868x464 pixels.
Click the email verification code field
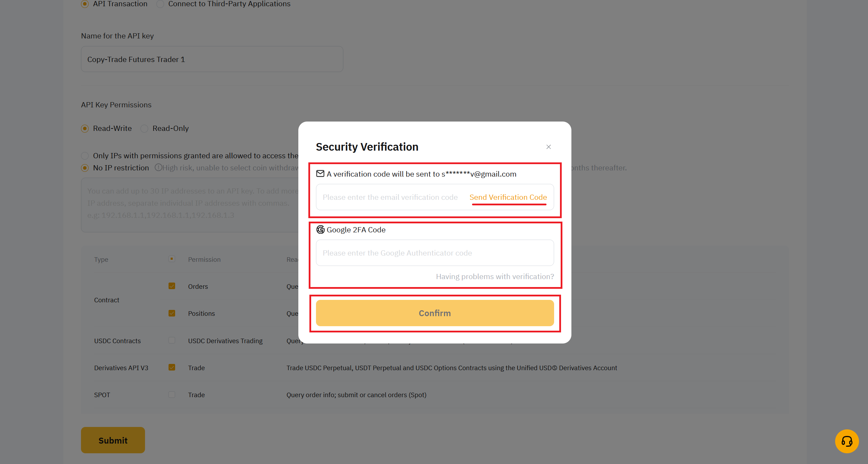coord(390,197)
